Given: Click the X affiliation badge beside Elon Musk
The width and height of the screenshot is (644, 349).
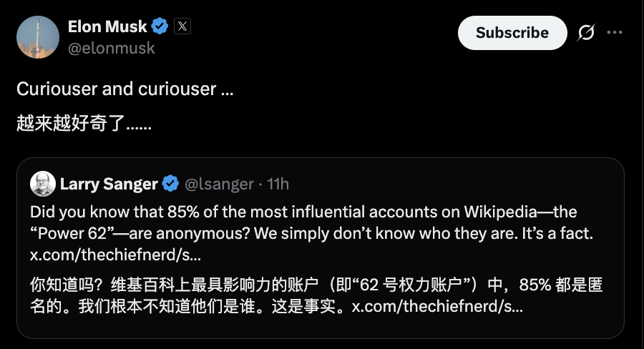Looking at the screenshot, I should tap(182, 27).
